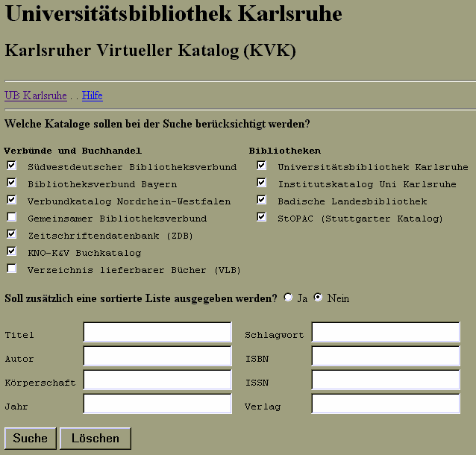Select the Ja radio button
This screenshot has width=476, height=455.
pyautogui.click(x=288, y=297)
